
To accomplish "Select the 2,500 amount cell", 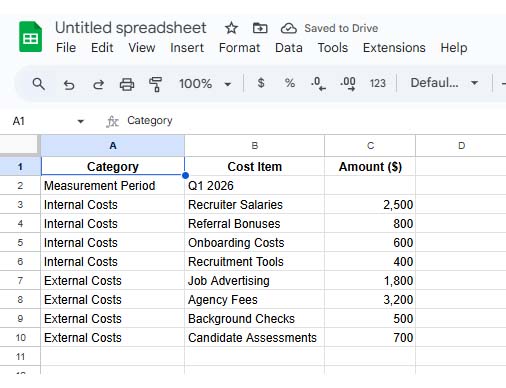I will [x=370, y=204].
